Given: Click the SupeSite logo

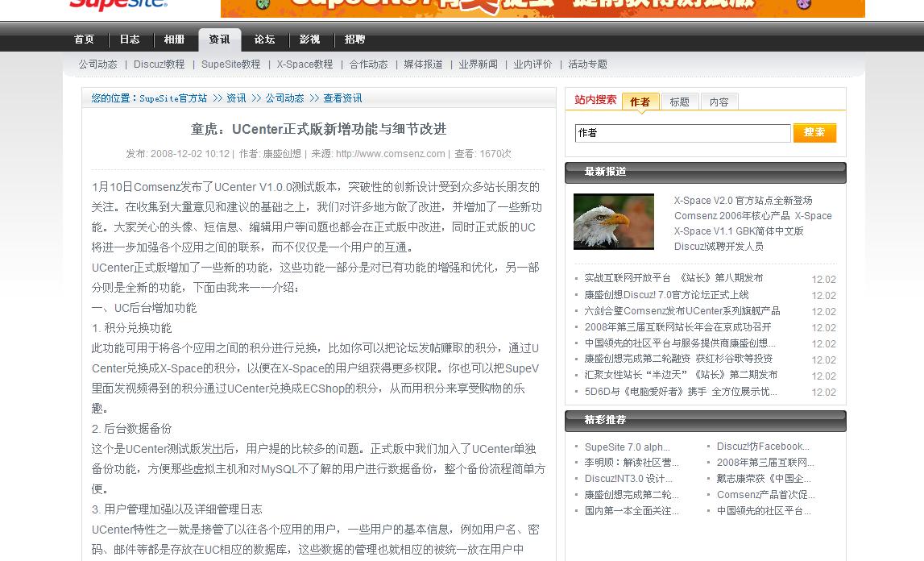Looking at the screenshot, I should [x=118, y=5].
